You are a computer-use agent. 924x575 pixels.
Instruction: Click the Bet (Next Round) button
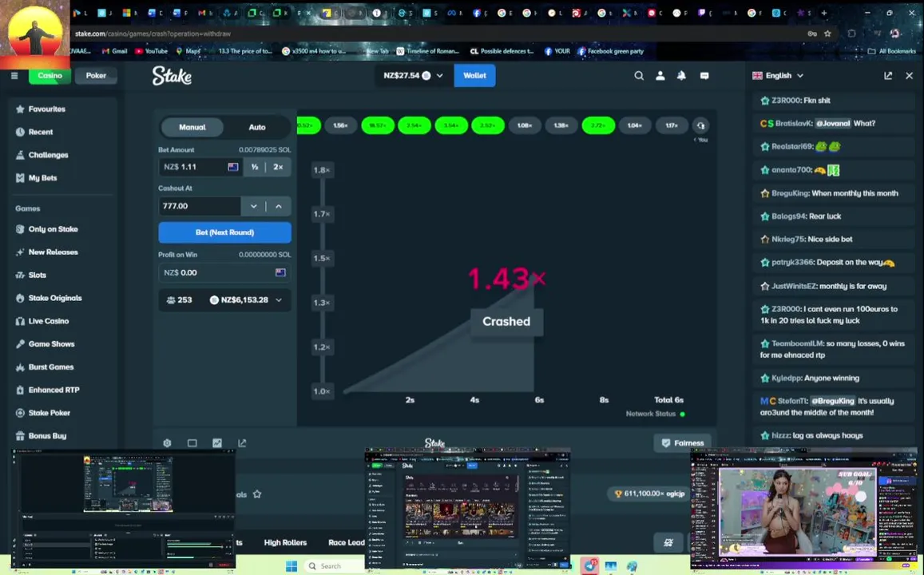(x=224, y=232)
